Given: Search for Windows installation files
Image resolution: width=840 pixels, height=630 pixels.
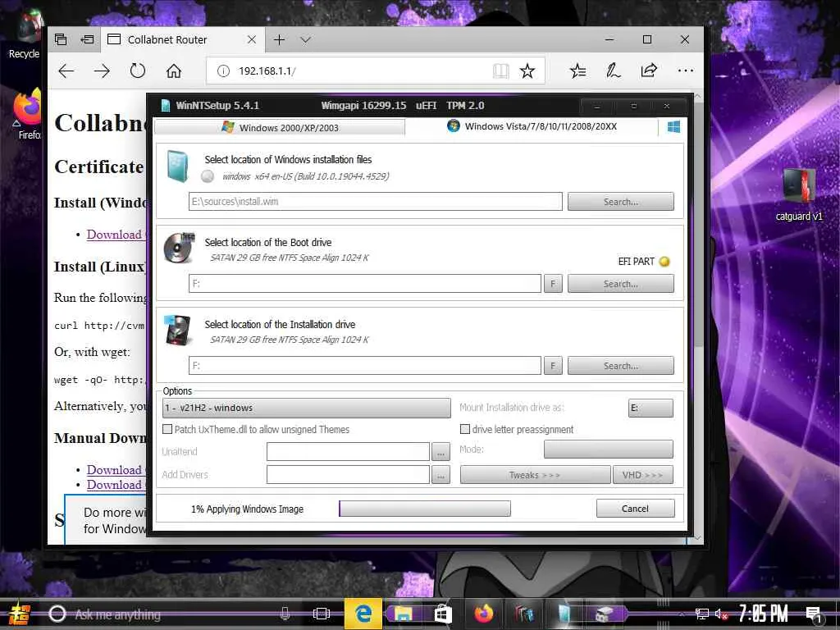Looking at the screenshot, I should coord(620,202).
